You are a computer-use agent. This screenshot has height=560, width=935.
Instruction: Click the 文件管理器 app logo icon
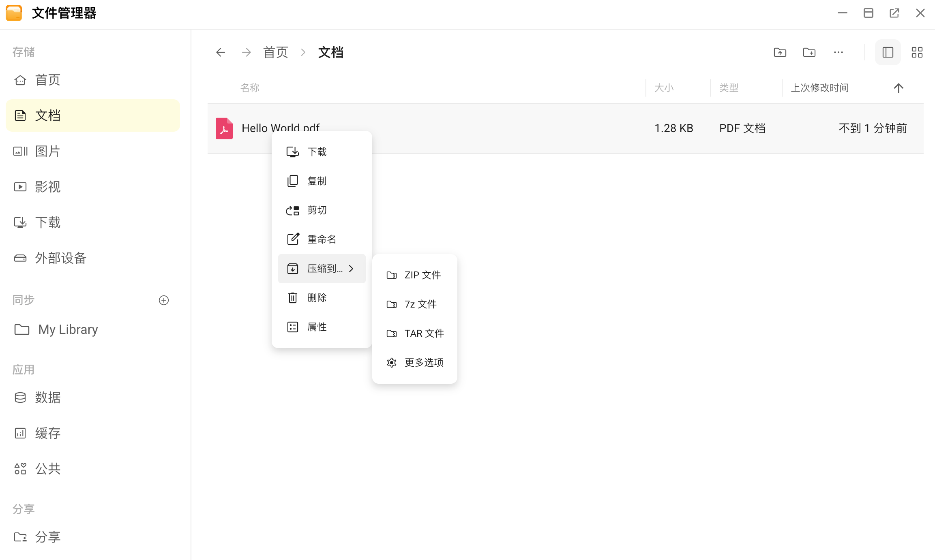tap(14, 13)
